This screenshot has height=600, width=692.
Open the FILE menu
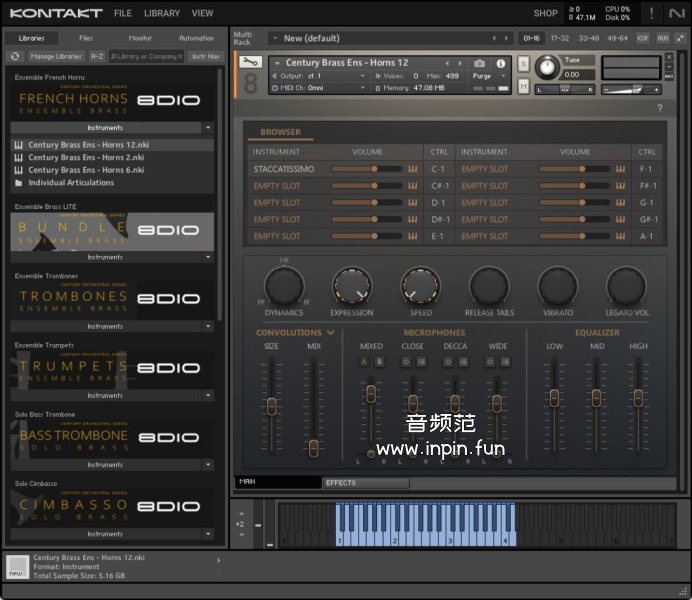pos(122,14)
